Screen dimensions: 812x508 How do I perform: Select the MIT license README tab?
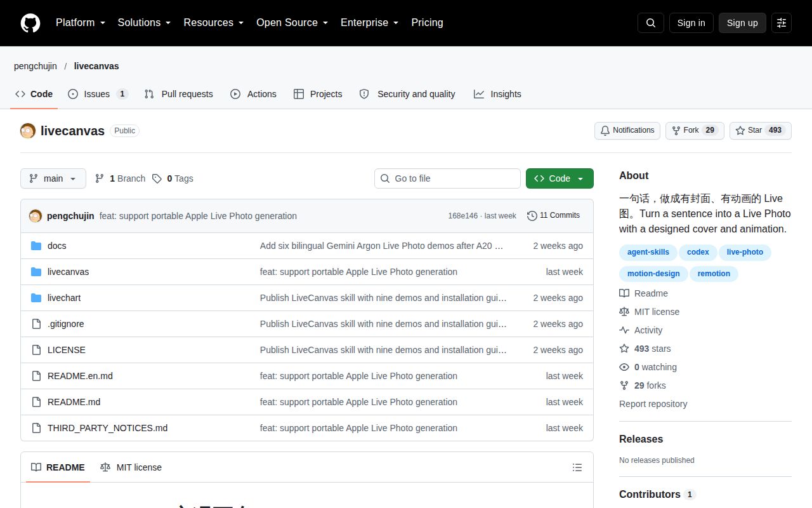click(131, 467)
